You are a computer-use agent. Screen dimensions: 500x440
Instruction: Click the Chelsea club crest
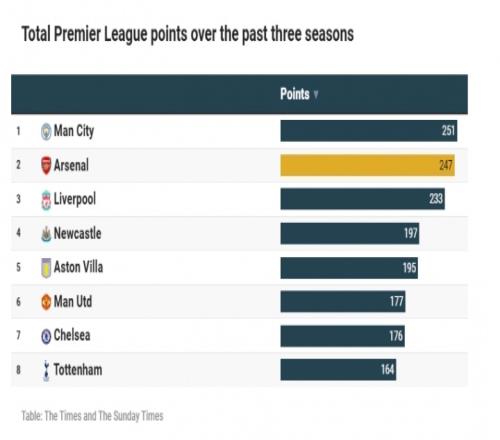tap(46, 336)
